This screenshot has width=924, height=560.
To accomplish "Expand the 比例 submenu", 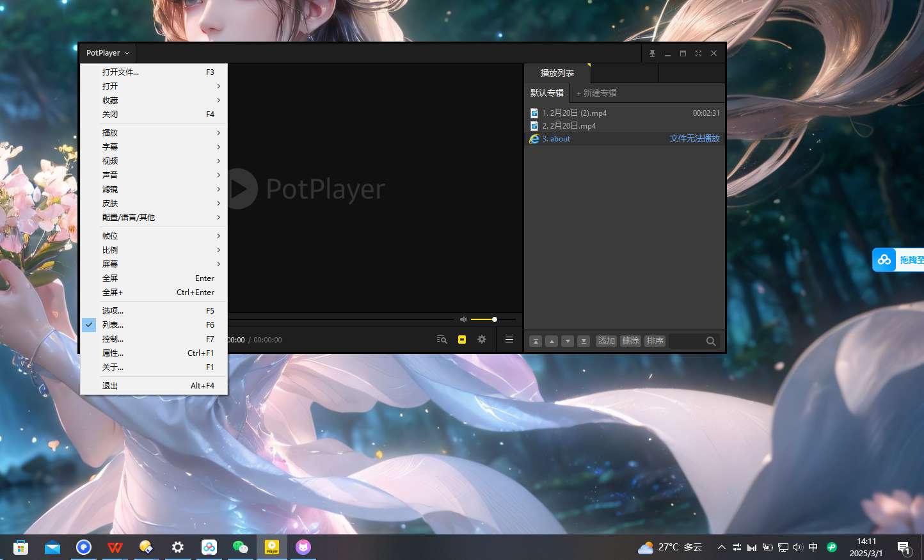I will 154,250.
